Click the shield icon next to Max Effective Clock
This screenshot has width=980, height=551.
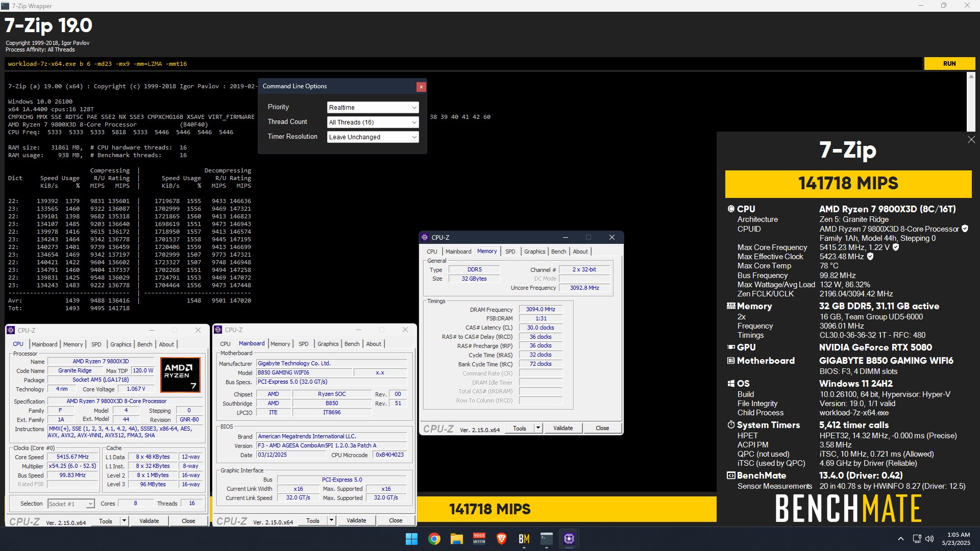tap(870, 257)
